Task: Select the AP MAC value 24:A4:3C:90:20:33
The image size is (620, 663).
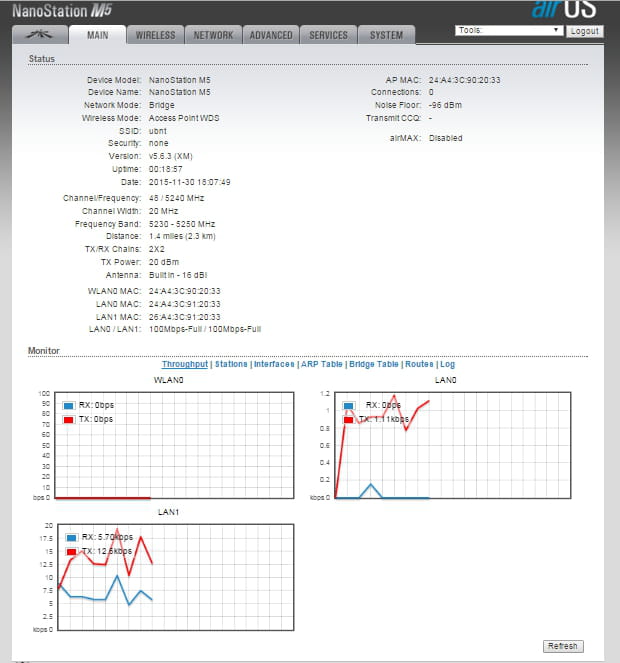Action: pos(464,80)
